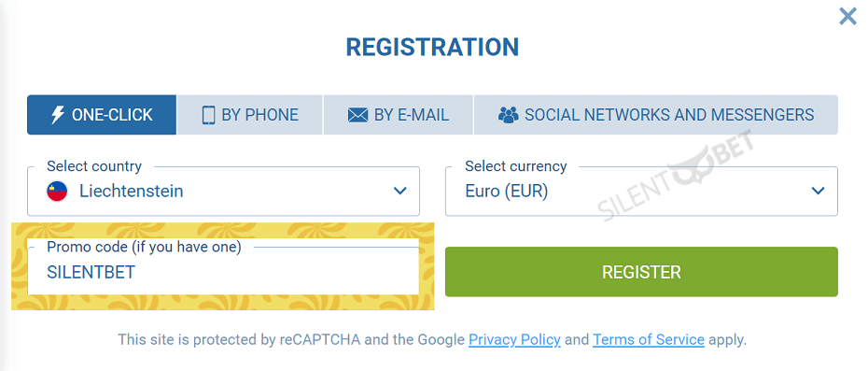Click the lightning bolt icon on One-Click tab
Viewport: 868px width, 371px height.
pyautogui.click(x=58, y=115)
